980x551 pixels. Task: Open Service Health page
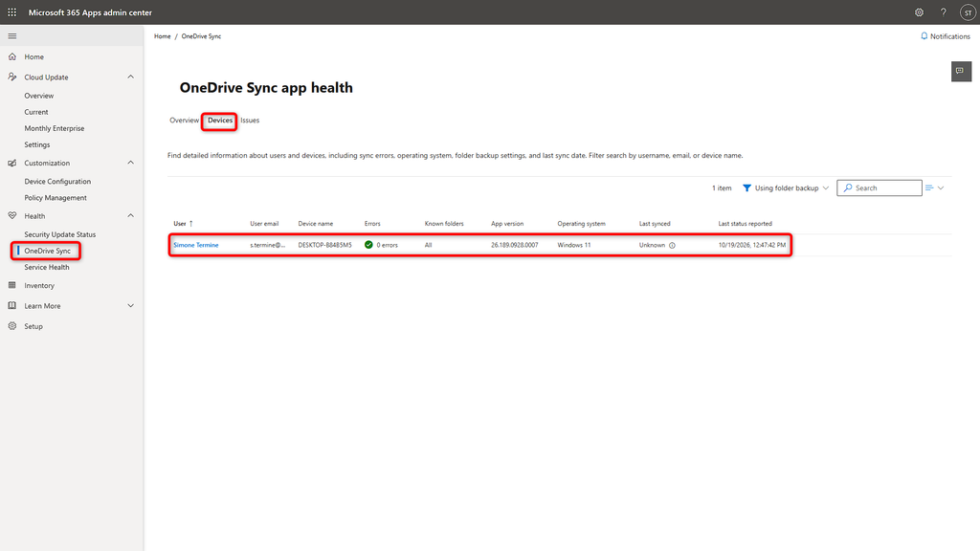(x=47, y=267)
